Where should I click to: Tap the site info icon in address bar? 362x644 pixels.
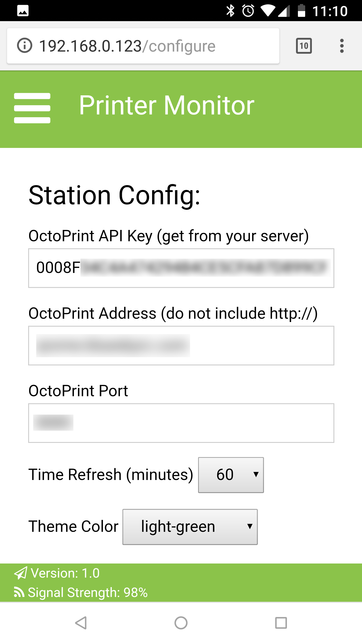24,46
